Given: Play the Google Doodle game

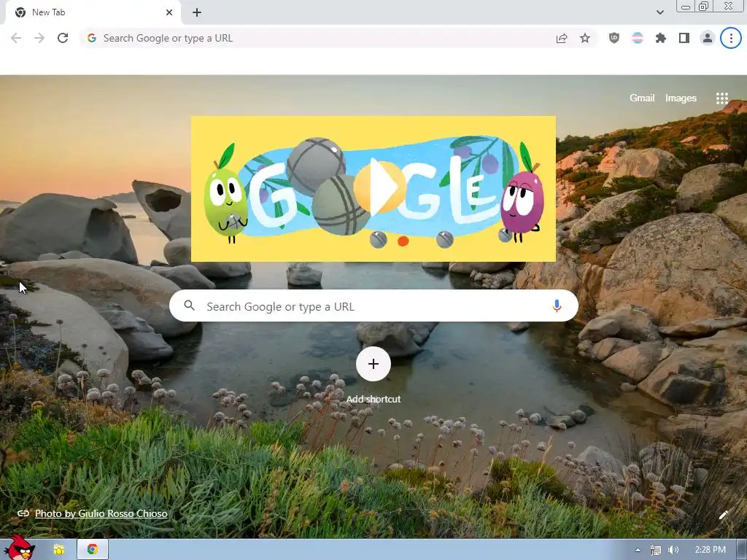Looking at the screenshot, I should tap(379, 187).
